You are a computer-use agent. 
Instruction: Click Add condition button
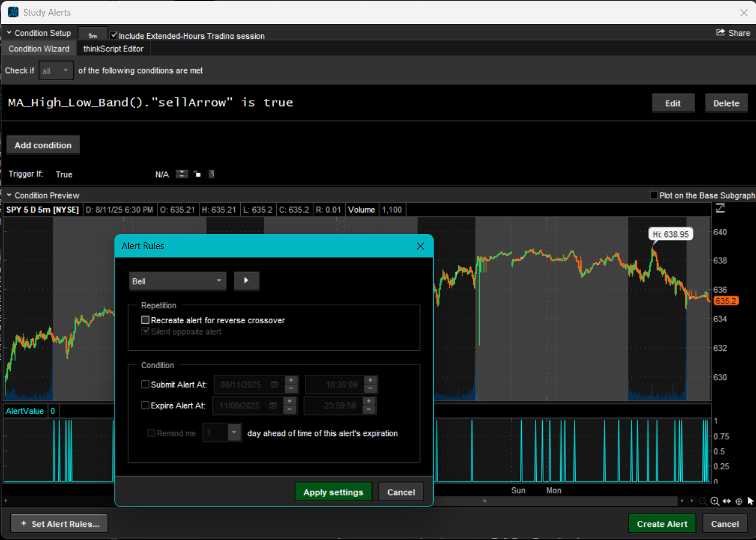click(43, 145)
